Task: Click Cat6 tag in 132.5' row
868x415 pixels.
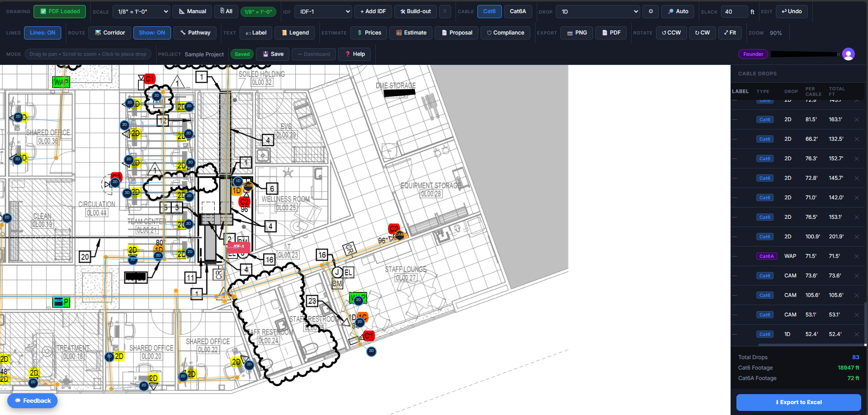Action: (x=765, y=139)
